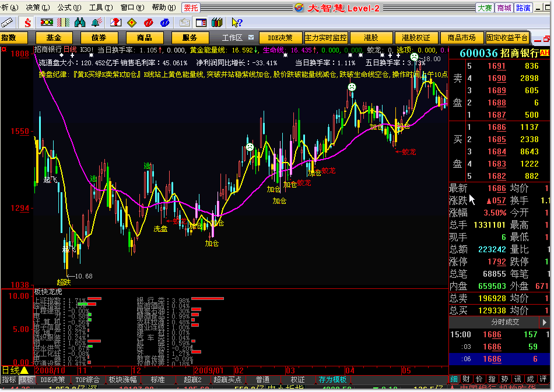Click the traffic light signal icon
The height and width of the screenshot is (392, 554).
(47, 23)
